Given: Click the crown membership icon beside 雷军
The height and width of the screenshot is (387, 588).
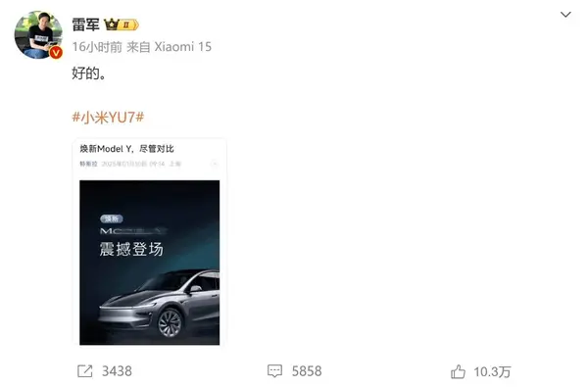Looking at the screenshot, I should pyautogui.click(x=112, y=24).
